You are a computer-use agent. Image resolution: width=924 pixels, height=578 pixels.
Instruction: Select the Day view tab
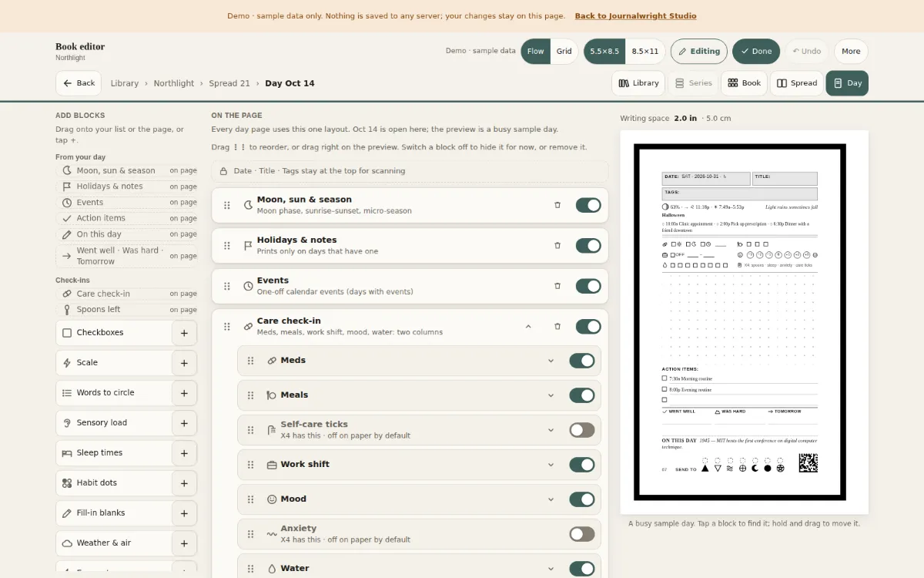(847, 83)
